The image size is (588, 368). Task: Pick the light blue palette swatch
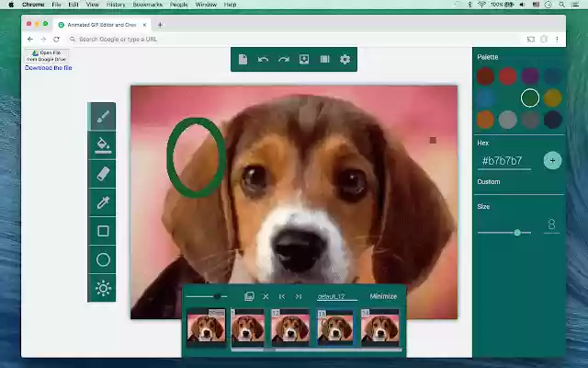[486, 98]
